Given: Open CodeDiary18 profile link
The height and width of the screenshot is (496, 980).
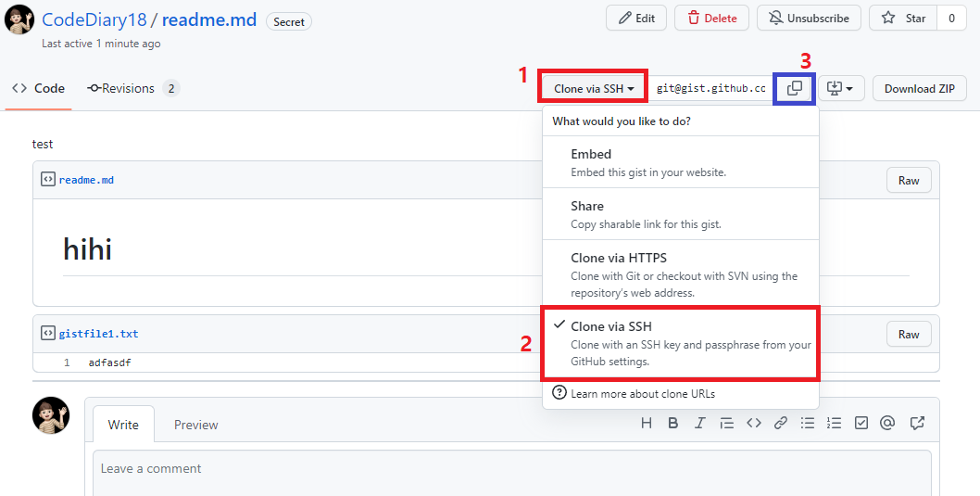Looking at the screenshot, I should pos(94,19).
